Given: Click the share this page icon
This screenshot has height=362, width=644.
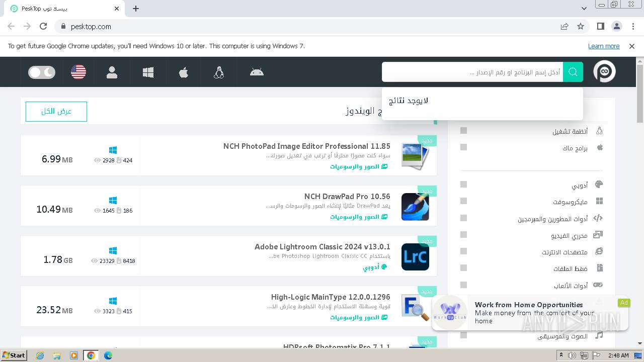Looking at the screenshot, I should [x=565, y=26].
